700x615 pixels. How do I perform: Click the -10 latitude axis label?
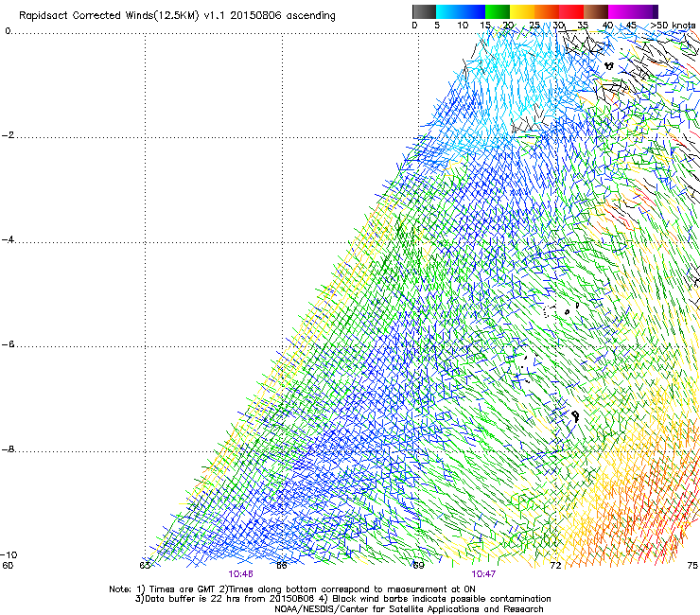coord(9,554)
